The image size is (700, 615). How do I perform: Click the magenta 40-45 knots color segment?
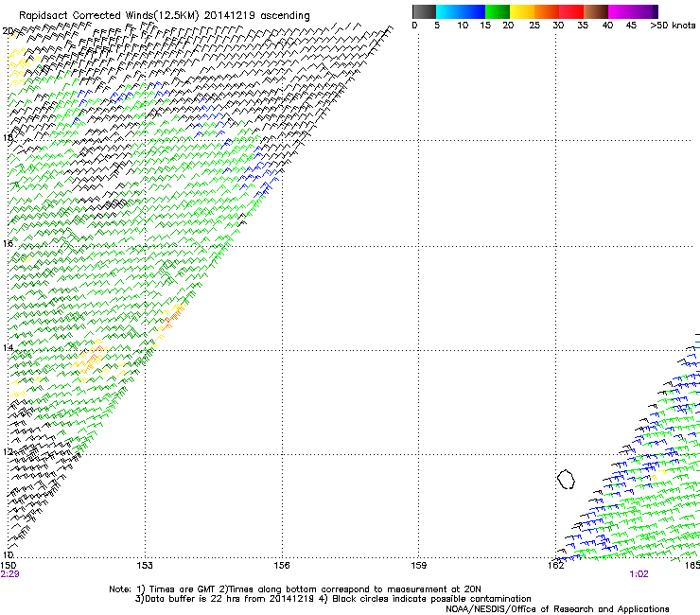621,11
